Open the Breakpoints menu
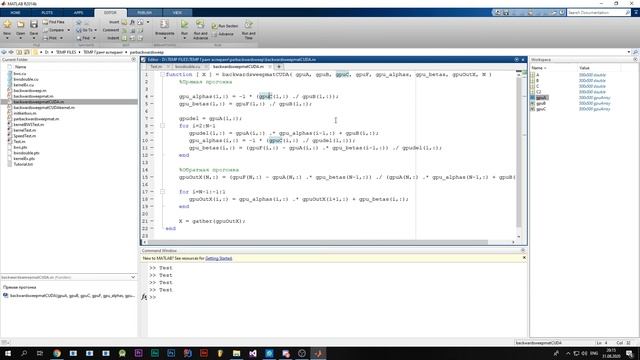This screenshot has height=360, width=640. click(164, 29)
